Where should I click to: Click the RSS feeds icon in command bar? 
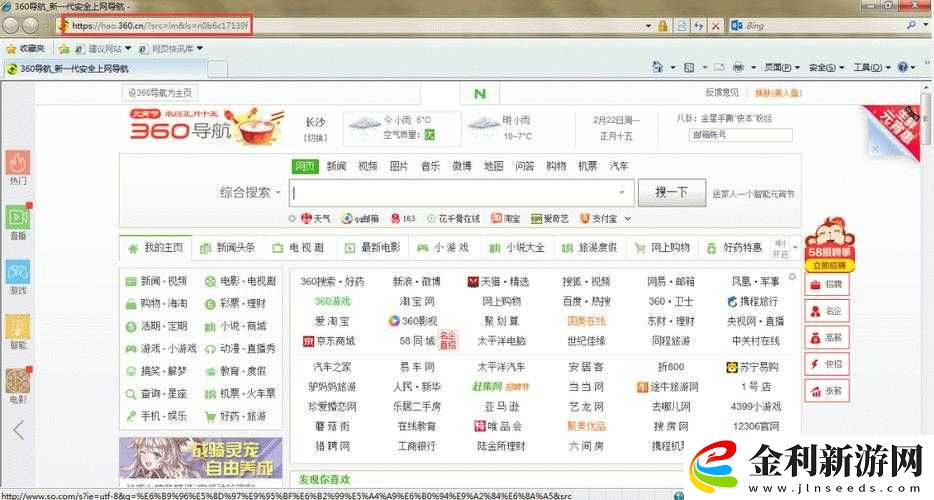(689, 67)
